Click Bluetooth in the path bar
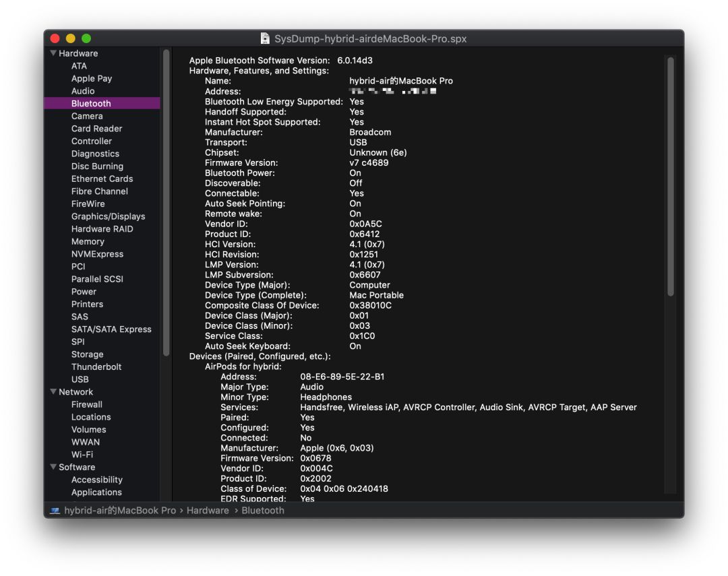 pyautogui.click(x=262, y=511)
